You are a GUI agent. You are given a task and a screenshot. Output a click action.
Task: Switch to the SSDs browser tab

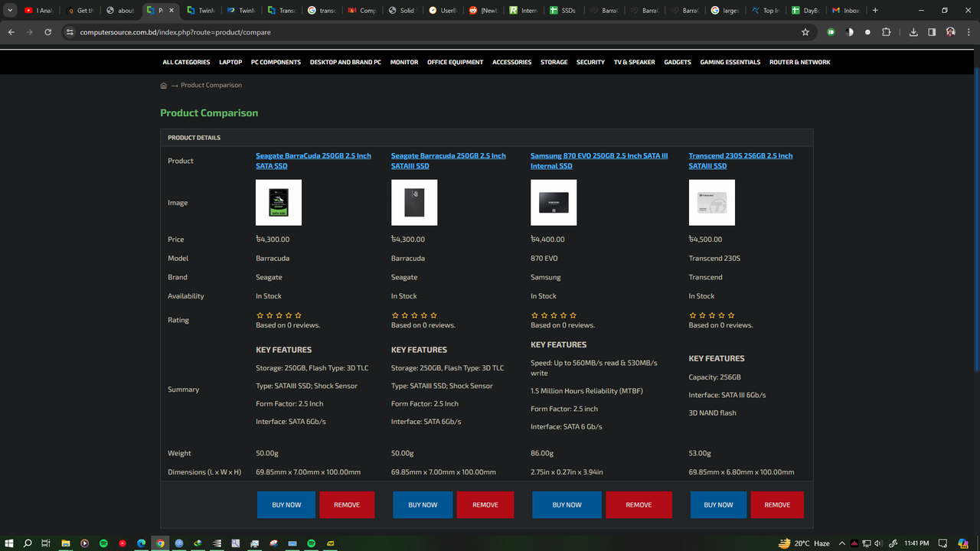click(567, 11)
